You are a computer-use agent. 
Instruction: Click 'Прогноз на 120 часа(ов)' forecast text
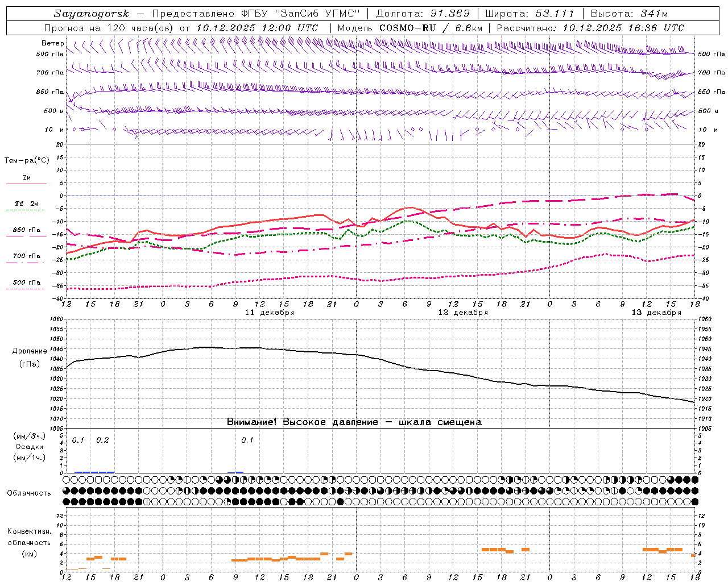(109, 28)
